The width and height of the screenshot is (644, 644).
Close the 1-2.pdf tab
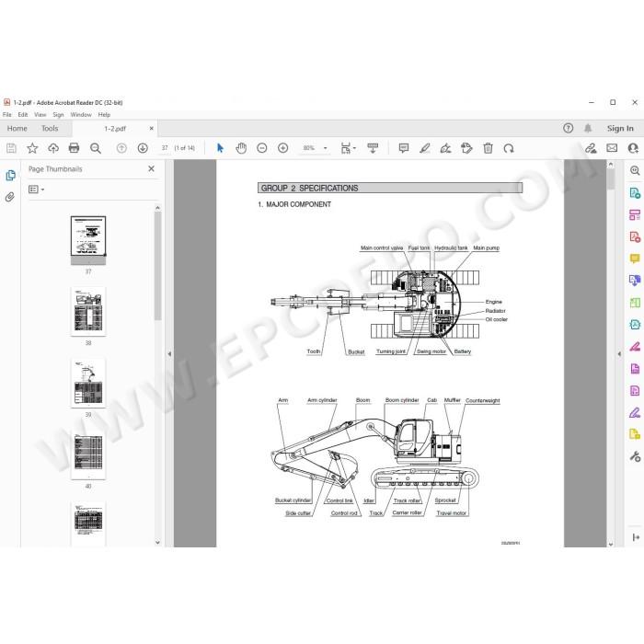click(x=152, y=128)
